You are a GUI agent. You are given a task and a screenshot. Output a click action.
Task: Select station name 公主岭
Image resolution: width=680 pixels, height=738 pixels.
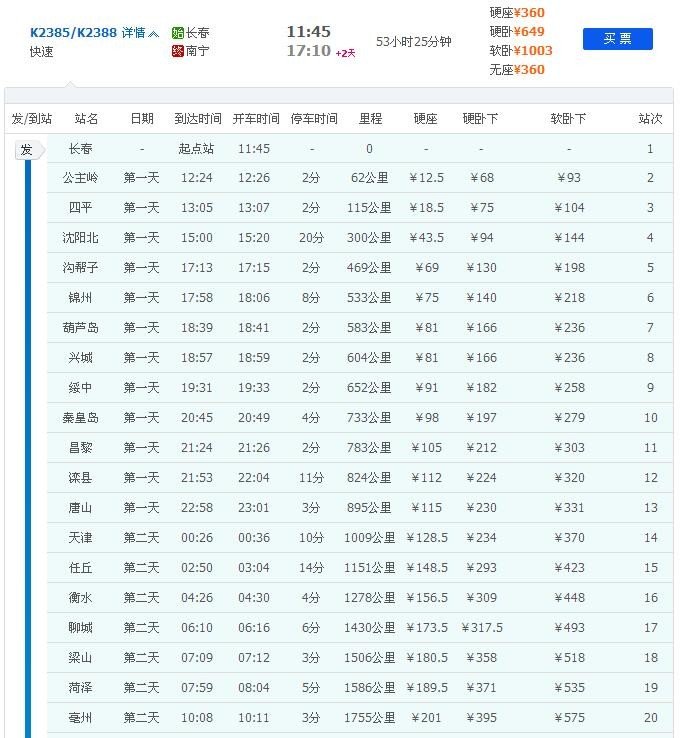80,178
